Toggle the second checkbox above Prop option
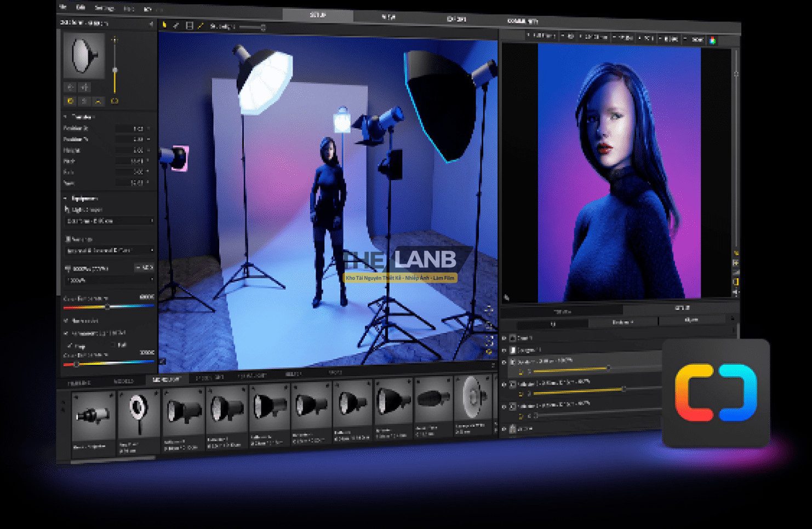812x529 pixels. point(66,333)
